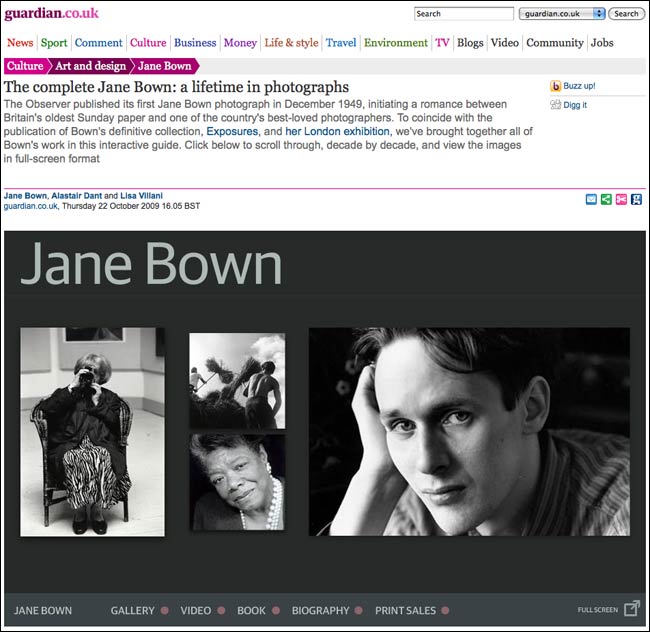Click the pink scissors clip icon
This screenshot has height=632, width=650.
pyautogui.click(x=621, y=199)
